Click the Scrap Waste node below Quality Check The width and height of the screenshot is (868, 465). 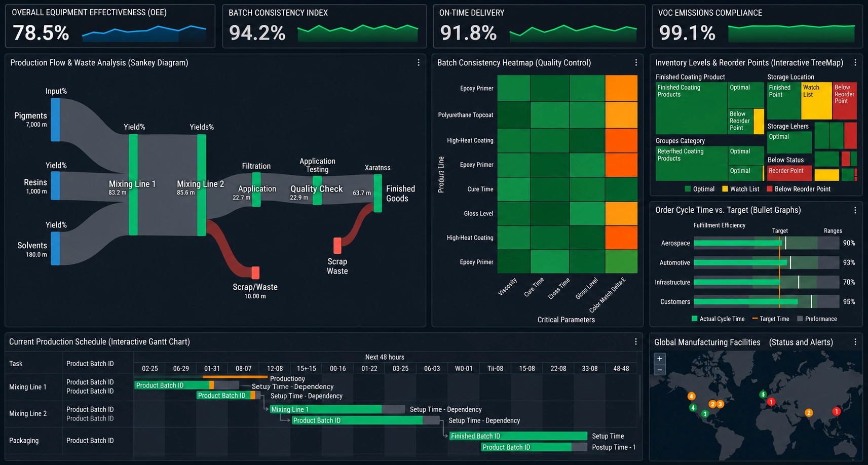click(x=337, y=245)
